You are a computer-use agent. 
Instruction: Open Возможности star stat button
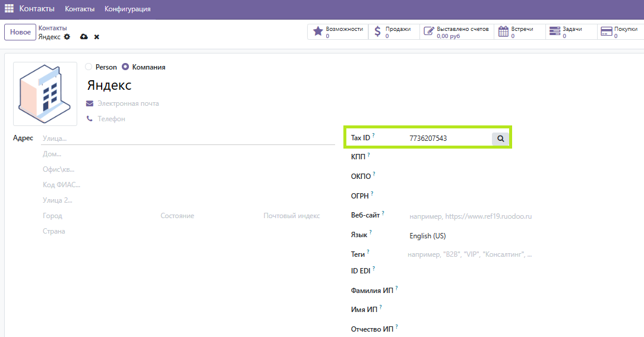[x=337, y=32]
